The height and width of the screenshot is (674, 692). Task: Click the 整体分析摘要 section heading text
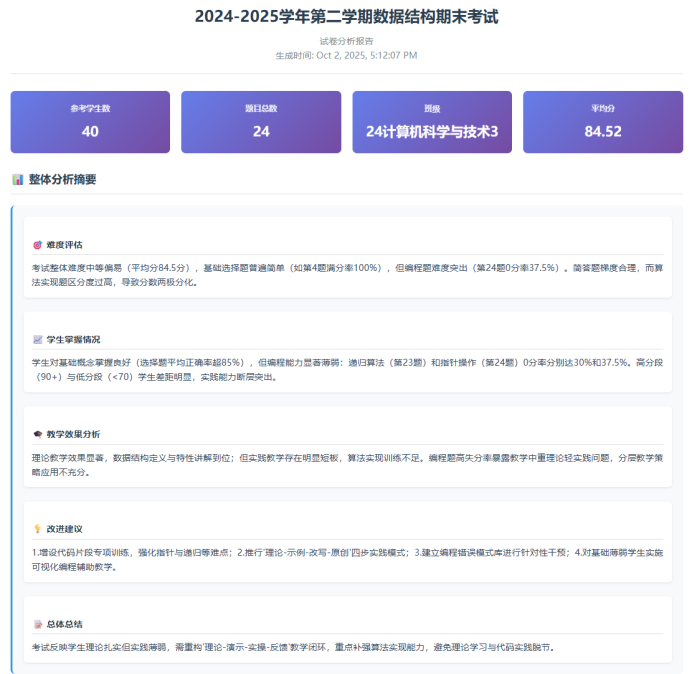click(x=63, y=180)
